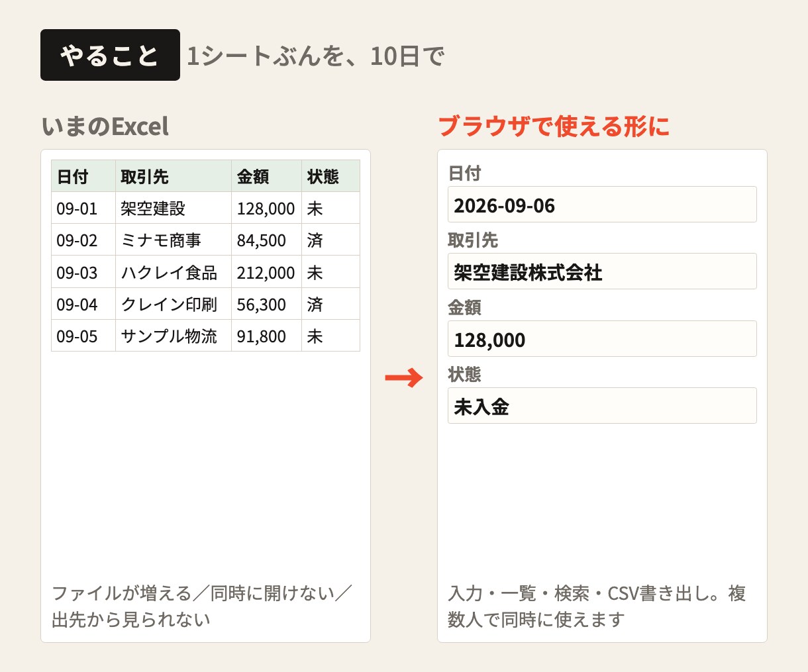Click the ブラウザで使える形に heading

554,126
